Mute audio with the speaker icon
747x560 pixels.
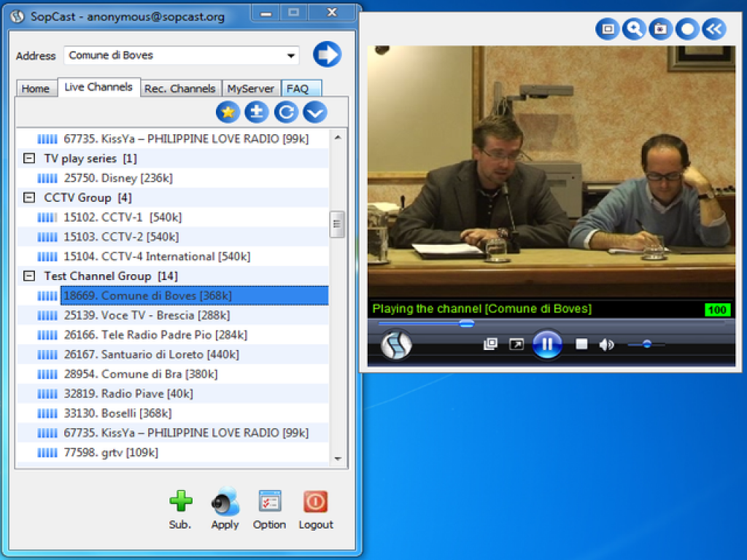606,344
